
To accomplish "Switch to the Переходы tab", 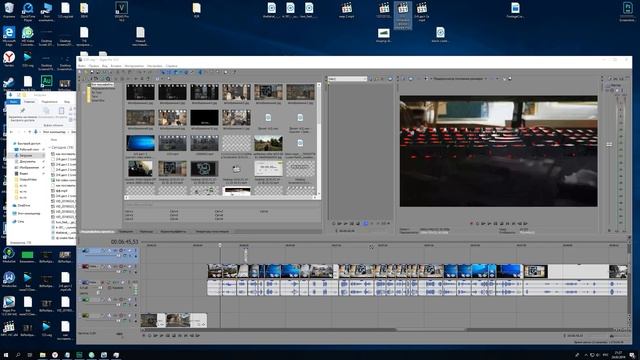I will [146, 231].
